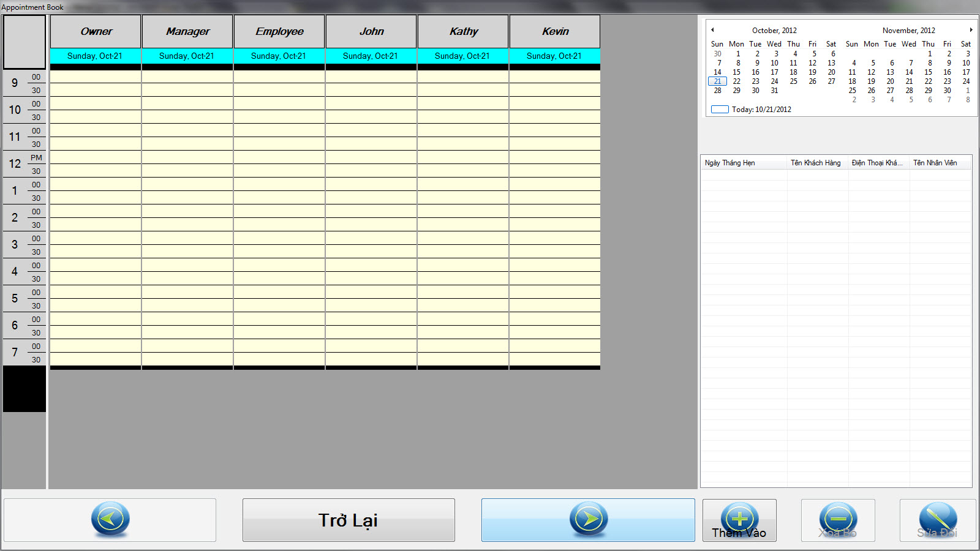Open the October, 2012 month title
The image size is (980, 551).
click(x=774, y=31)
